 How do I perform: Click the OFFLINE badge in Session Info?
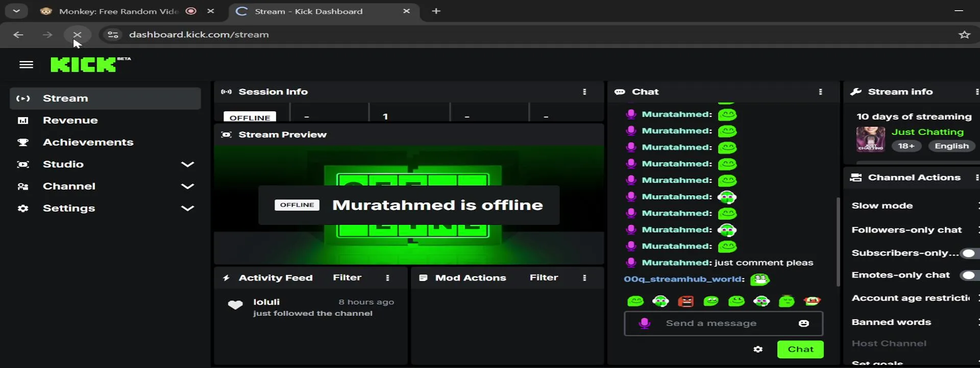pyautogui.click(x=250, y=117)
